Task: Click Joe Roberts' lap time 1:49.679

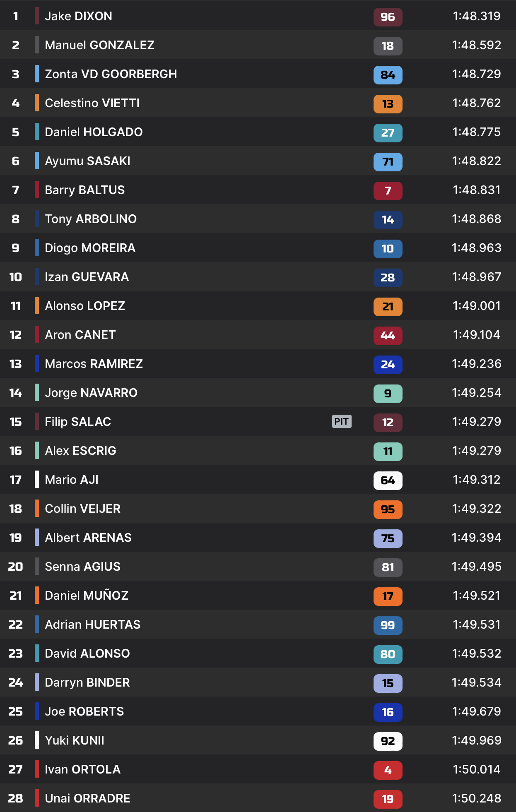Action: (476, 711)
